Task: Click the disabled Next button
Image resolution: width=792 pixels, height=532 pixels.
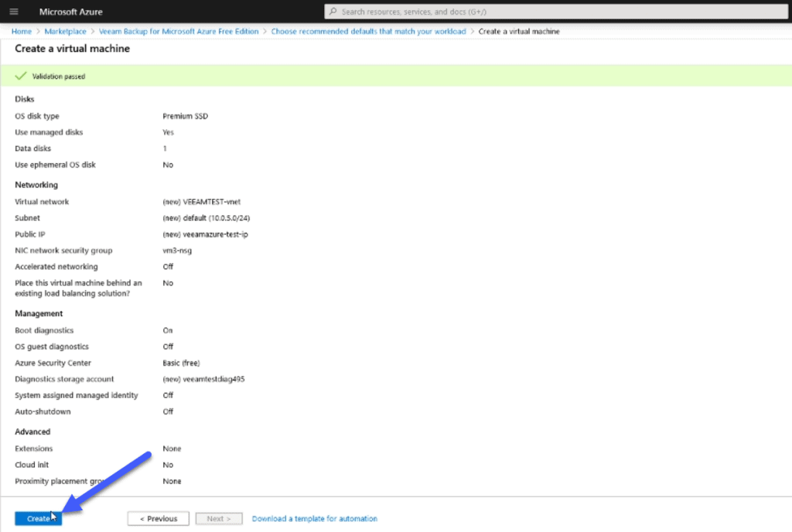Action: tap(219, 518)
